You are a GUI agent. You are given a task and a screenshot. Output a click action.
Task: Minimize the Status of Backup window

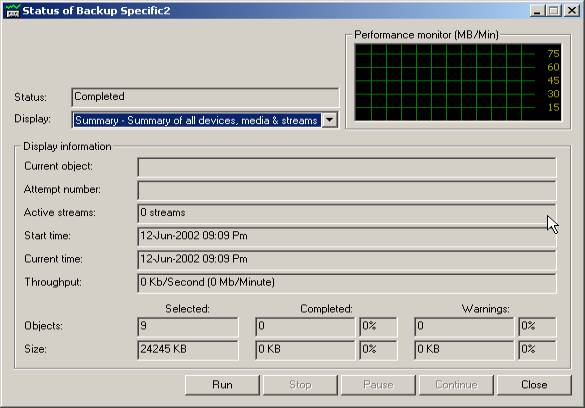point(536,10)
